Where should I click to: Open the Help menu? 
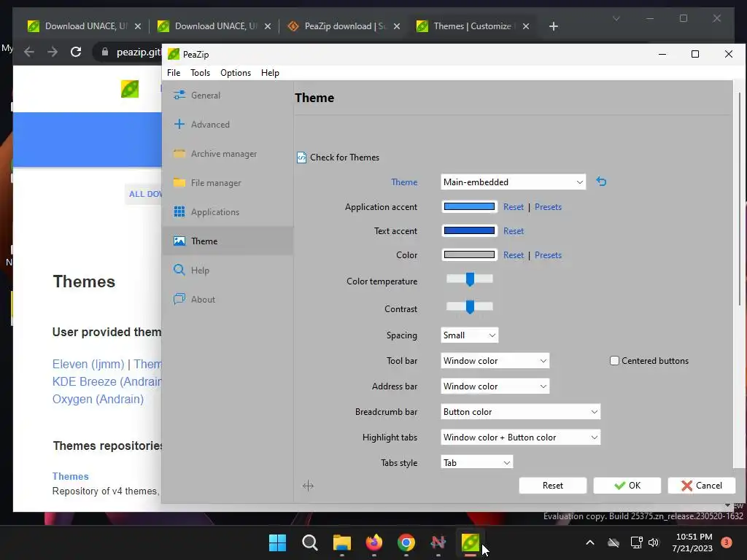click(270, 73)
